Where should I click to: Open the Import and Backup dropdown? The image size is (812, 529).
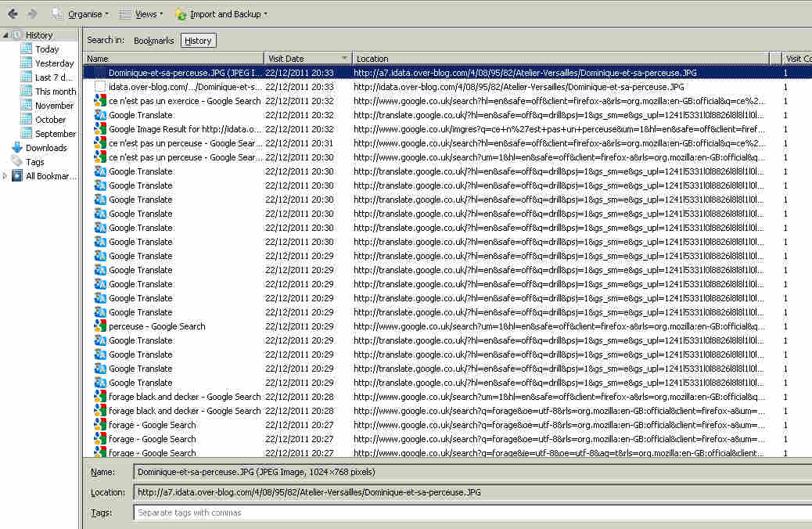[221, 14]
